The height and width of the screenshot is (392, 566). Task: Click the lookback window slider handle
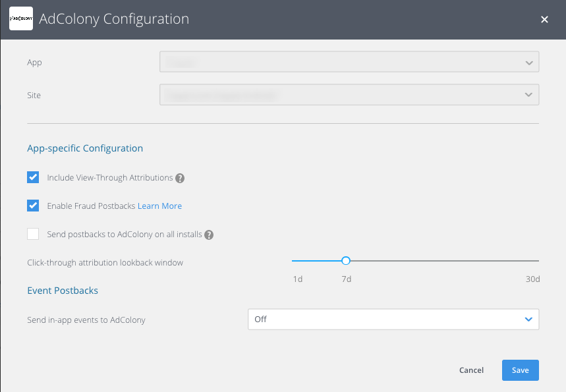click(346, 261)
